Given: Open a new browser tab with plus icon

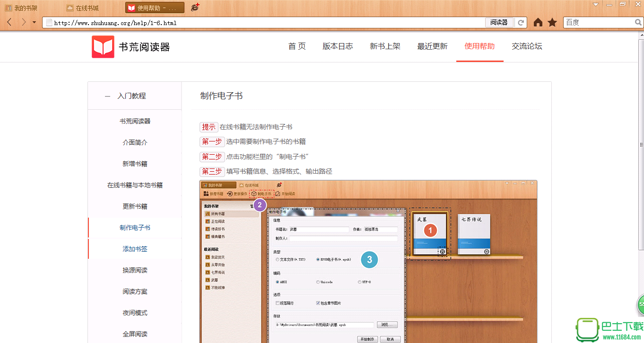Looking at the screenshot, I should (x=195, y=8).
